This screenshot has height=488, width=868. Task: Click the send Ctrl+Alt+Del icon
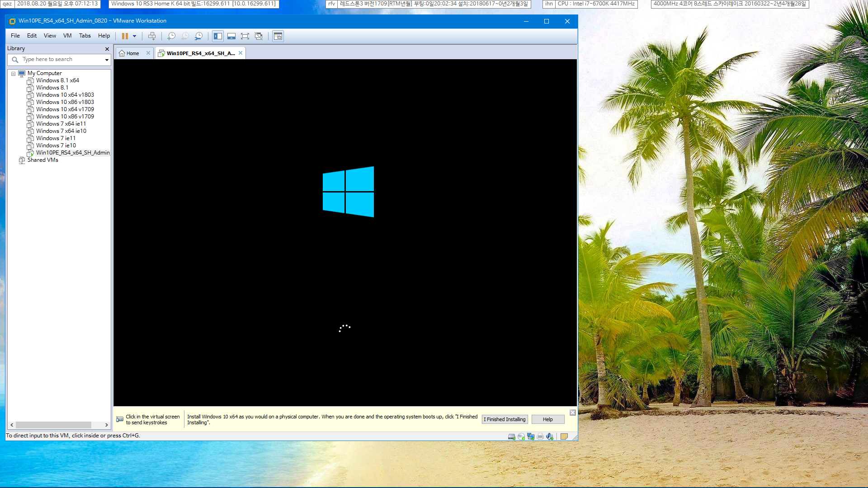click(152, 36)
